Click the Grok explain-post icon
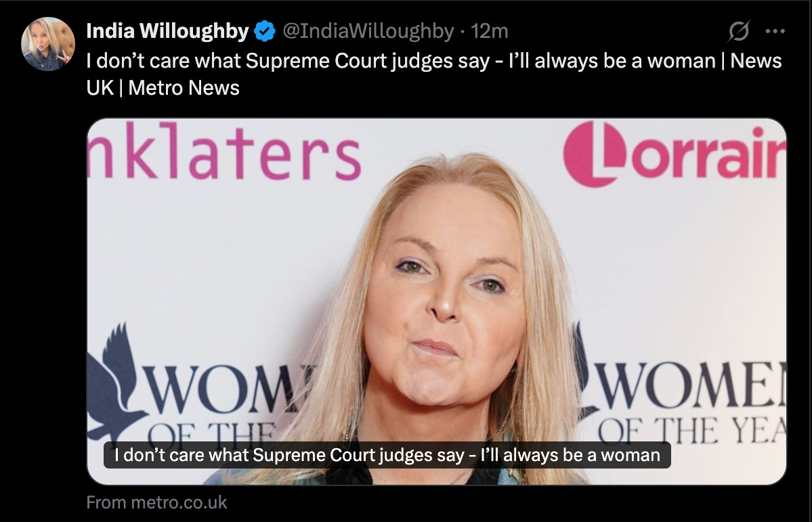The width and height of the screenshot is (812, 522). (738, 31)
